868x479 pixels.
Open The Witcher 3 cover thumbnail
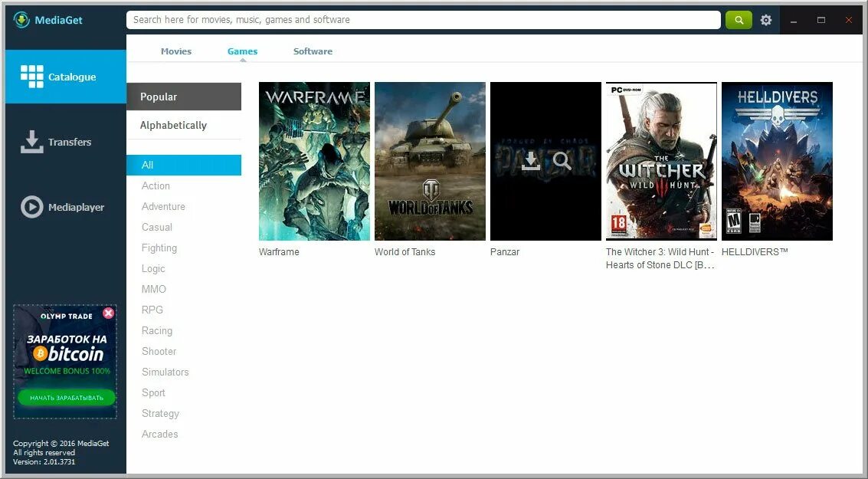pyautogui.click(x=661, y=161)
